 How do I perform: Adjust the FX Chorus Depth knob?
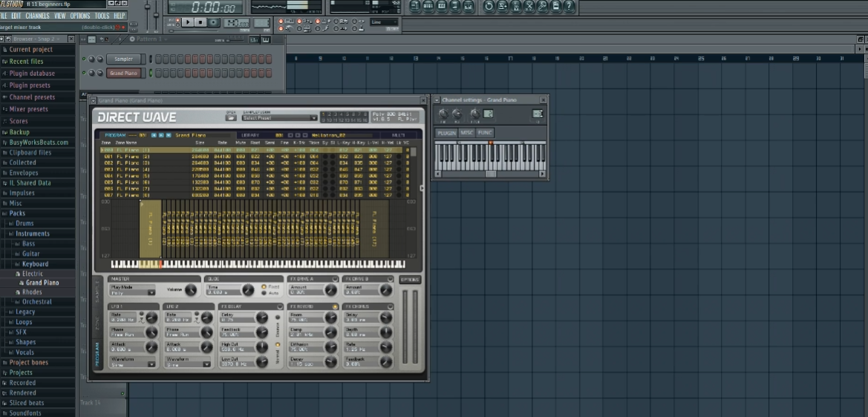386,332
